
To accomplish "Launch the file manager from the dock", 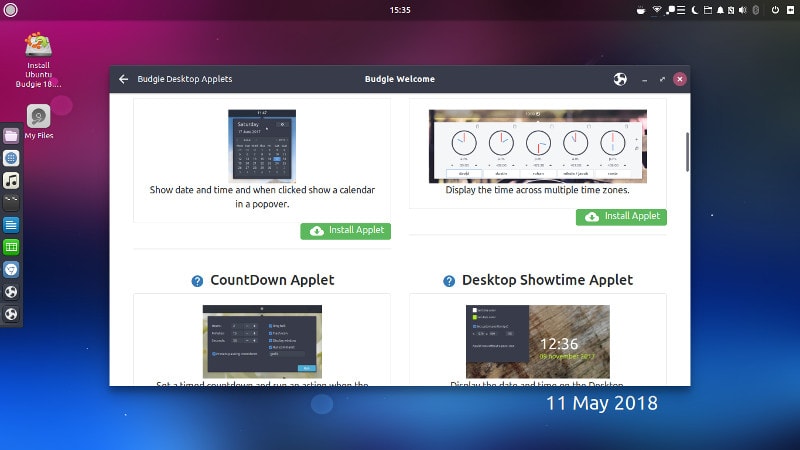I will pyautogui.click(x=11, y=136).
